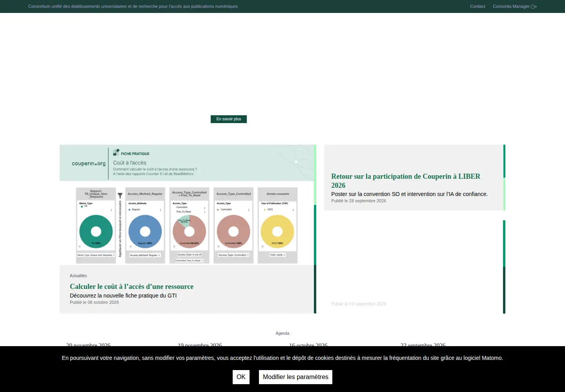The height and width of the screenshot is (392, 565).
Task: Click the 'Agenda' heading
Action: [282, 333]
